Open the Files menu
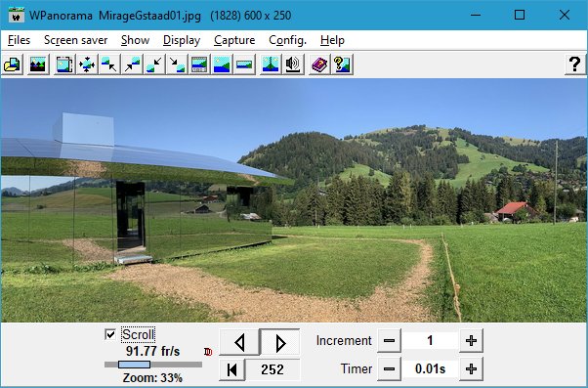Viewport: 588px width, 388px height. click(19, 40)
